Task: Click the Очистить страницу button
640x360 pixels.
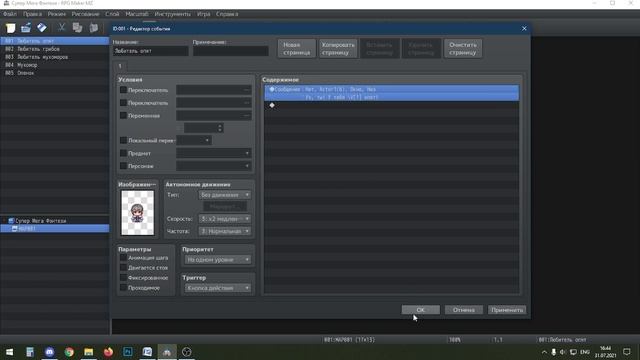Action: (463, 49)
